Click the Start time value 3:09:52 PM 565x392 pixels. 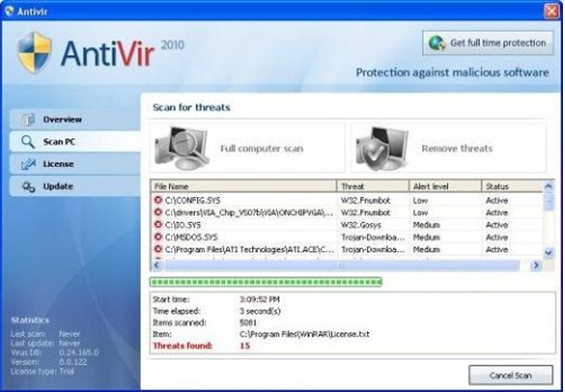pyautogui.click(x=259, y=299)
